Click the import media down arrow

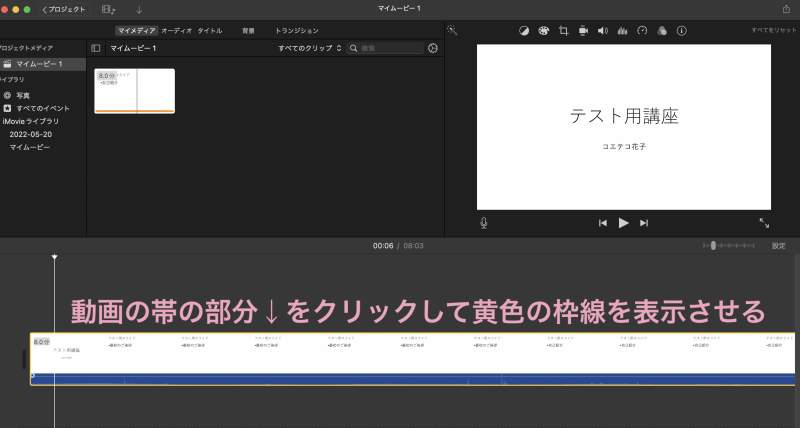click(139, 9)
